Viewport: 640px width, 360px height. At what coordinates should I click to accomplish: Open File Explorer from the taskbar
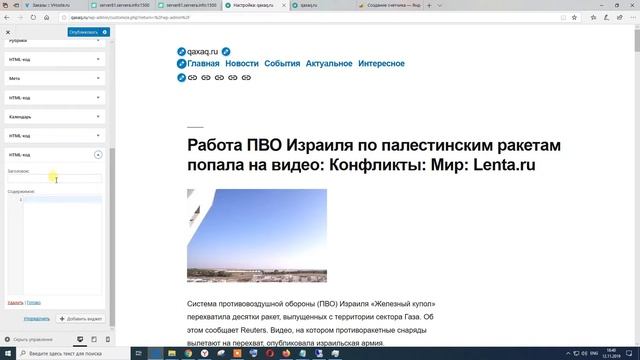point(172,353)
